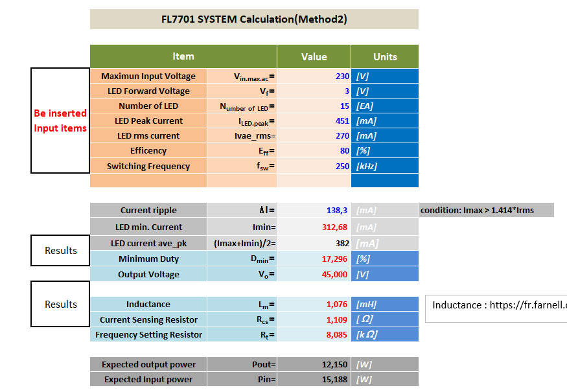Viewport: 567px width, 392px height.
Task: Click the LED current ave_pk value 382
Action: (314, 243)
